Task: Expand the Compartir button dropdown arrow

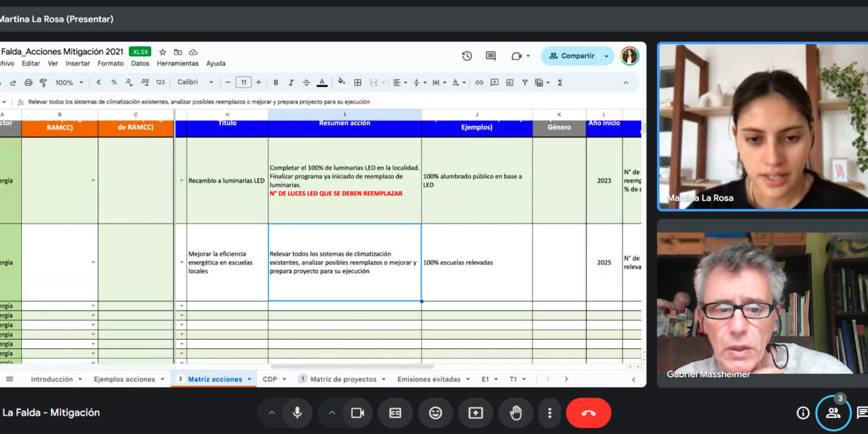Action: [606, 56]
